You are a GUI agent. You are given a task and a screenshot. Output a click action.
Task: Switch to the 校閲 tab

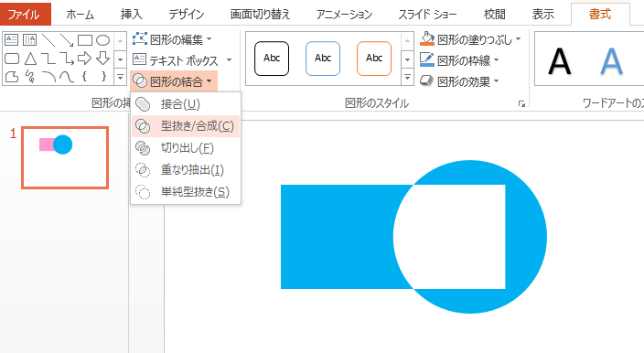pyautogui.click(x=495, y=15)
